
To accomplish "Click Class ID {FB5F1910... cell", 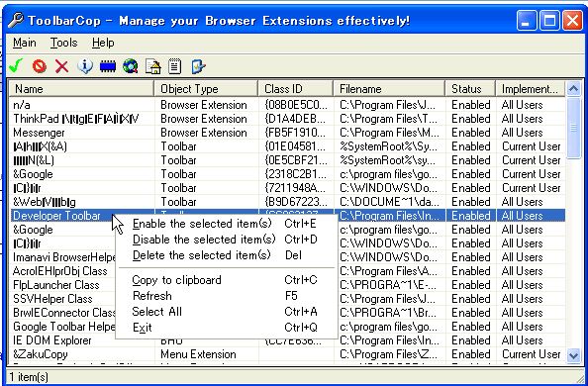I will pos(296,133).
